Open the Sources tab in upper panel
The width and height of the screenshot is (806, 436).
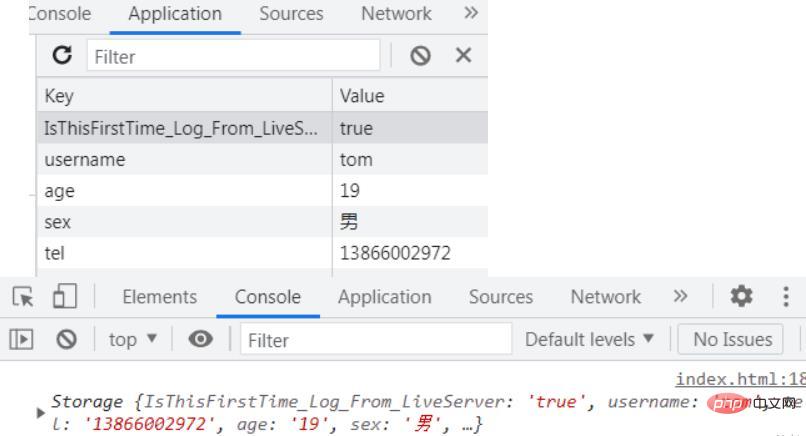coord(291,14)
